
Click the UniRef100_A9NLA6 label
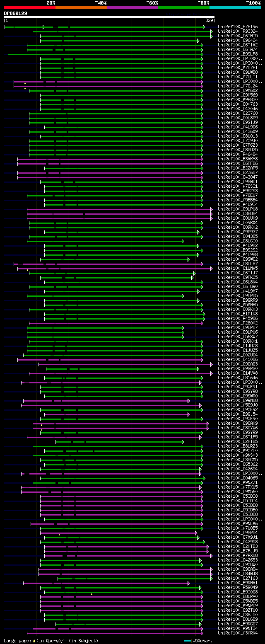[238, 523]
